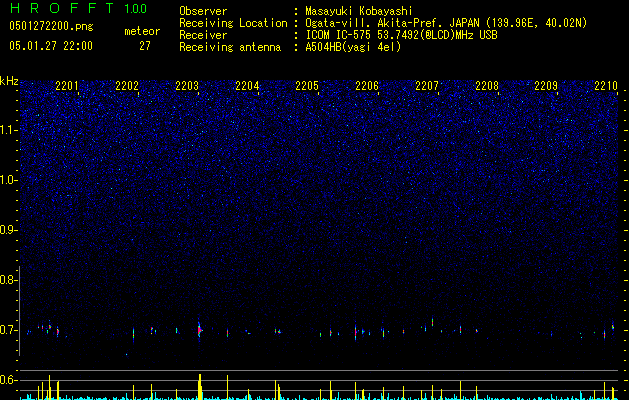Viewport: 629px width, 400px height.
Task: Click the 'Receiving Location' label
Action: coord(233,23)
